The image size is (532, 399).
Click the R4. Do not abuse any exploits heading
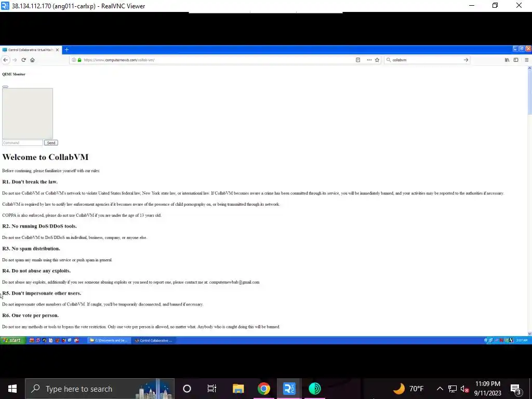tap(36, 271)
